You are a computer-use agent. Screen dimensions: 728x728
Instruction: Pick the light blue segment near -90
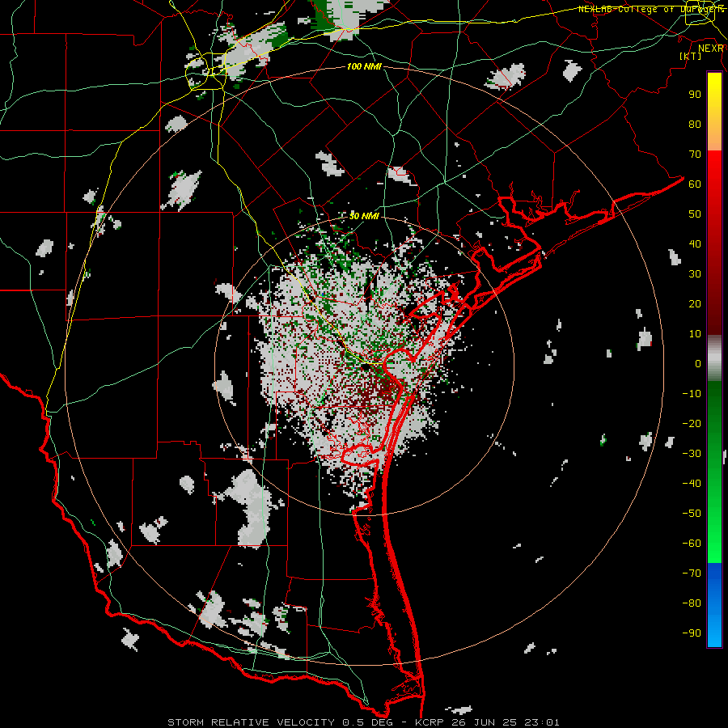(714, 632)
